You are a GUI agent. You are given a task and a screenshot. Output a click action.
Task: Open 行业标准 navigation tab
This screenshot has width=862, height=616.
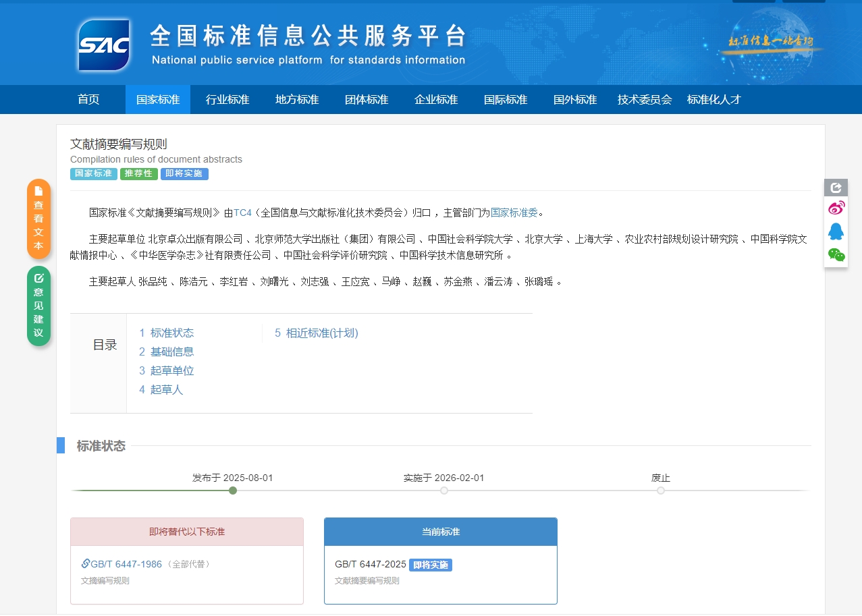pyautogui.click(x=227, y=100)
